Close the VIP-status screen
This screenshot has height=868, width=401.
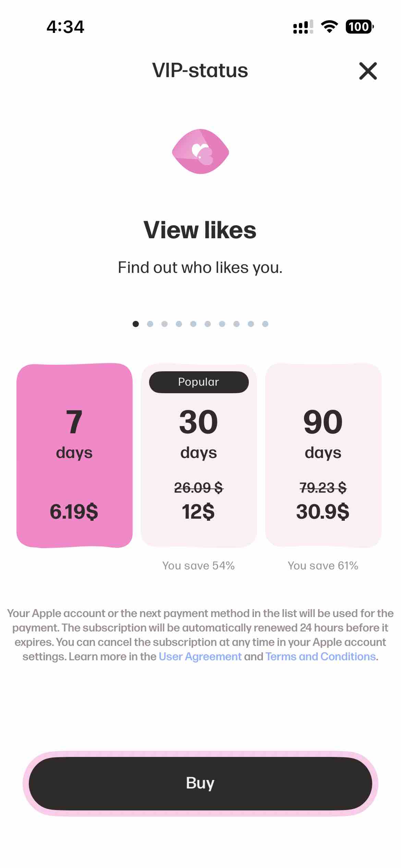368,71
